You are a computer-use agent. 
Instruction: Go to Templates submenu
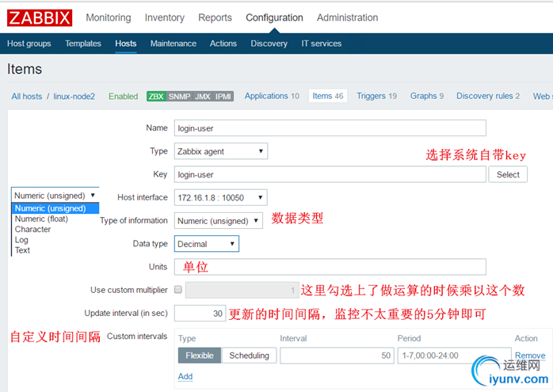click(x=83, y=44)
